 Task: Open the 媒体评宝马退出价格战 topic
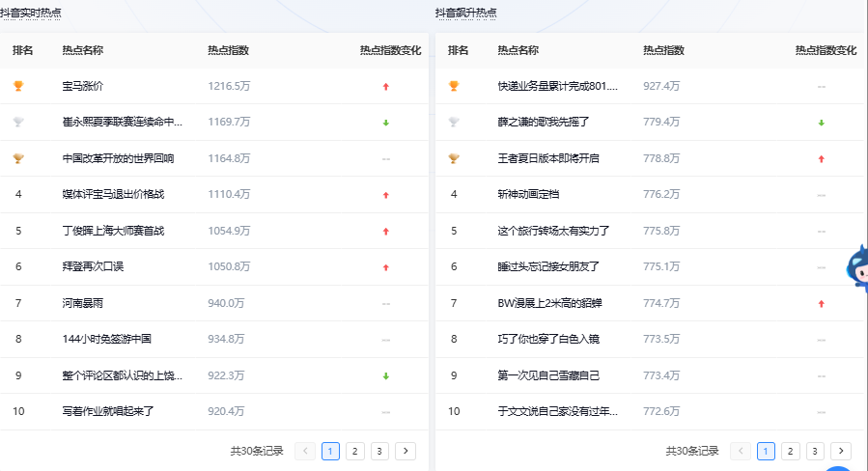(113, 194)
